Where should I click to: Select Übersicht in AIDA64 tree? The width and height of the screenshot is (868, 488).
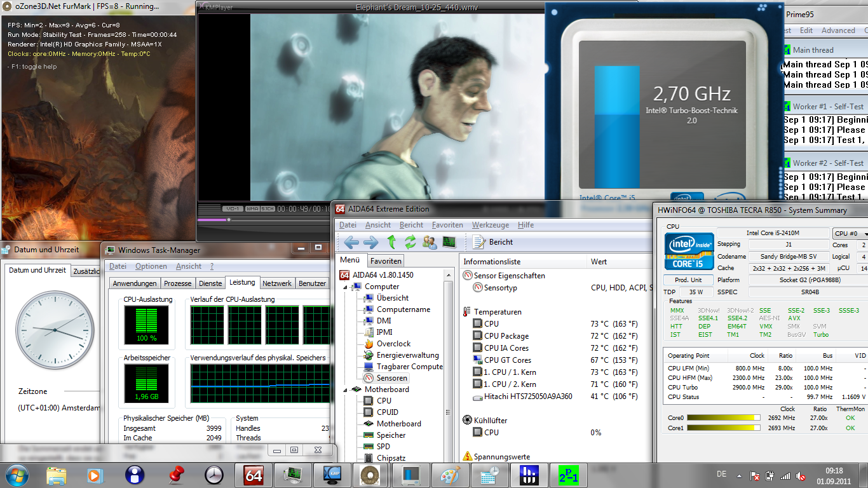coord(392,298)
